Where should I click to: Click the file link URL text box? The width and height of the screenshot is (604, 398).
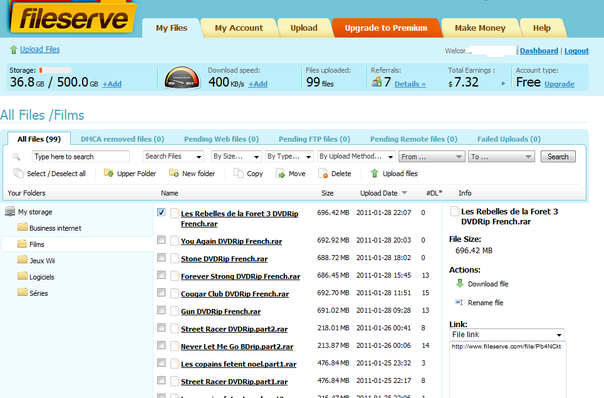pyautogui.click(x=507, y=369)
